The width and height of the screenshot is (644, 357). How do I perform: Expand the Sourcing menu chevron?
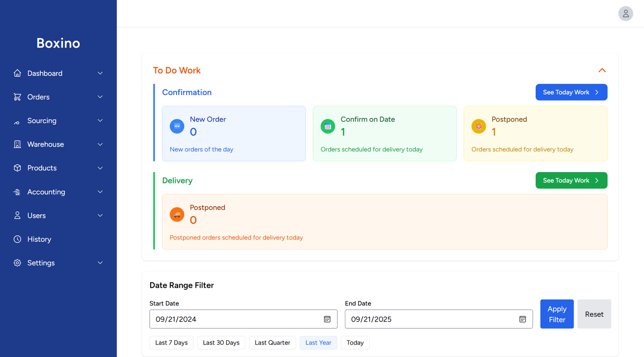tap(100, 120)
